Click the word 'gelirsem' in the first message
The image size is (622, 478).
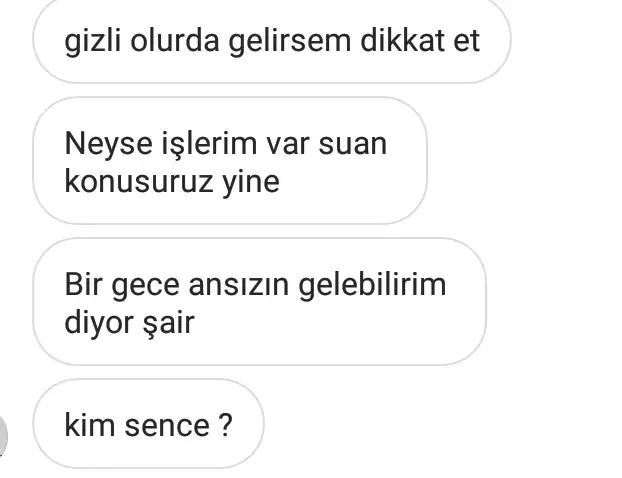[290, 41]
